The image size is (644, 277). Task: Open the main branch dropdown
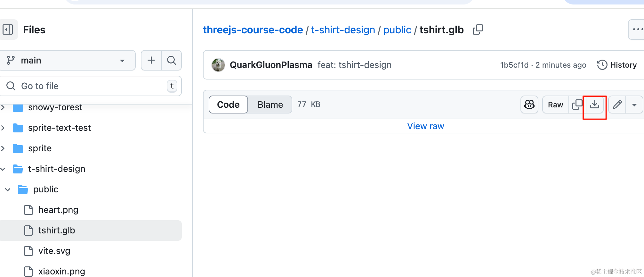coord(67,60)
